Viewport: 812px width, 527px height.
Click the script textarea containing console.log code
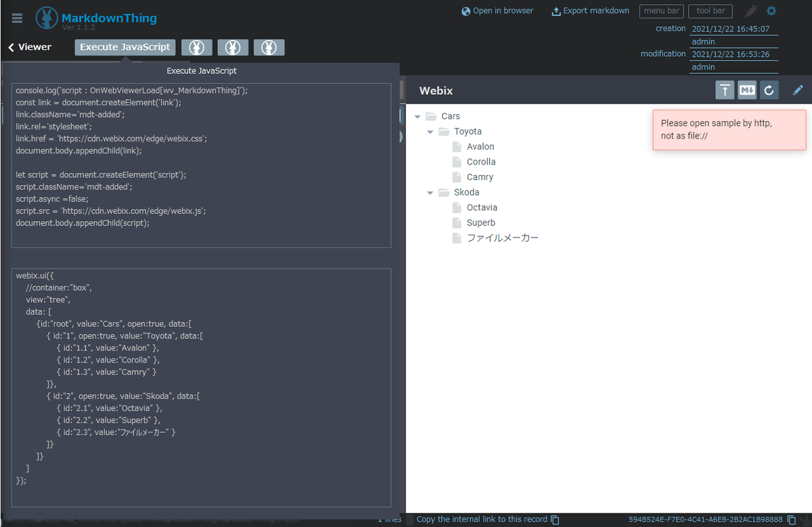(x=202, y=166)
